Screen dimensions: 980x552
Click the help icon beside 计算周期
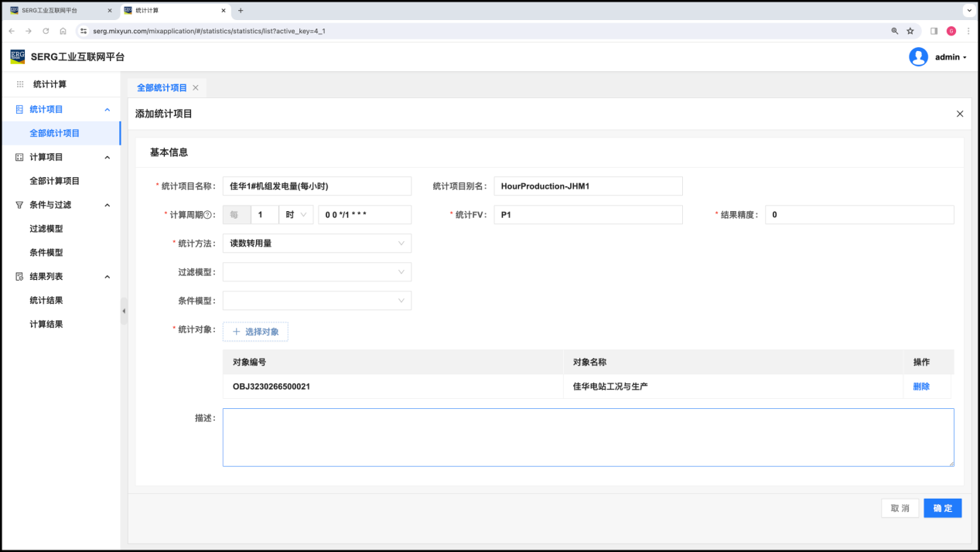(207, 215)
